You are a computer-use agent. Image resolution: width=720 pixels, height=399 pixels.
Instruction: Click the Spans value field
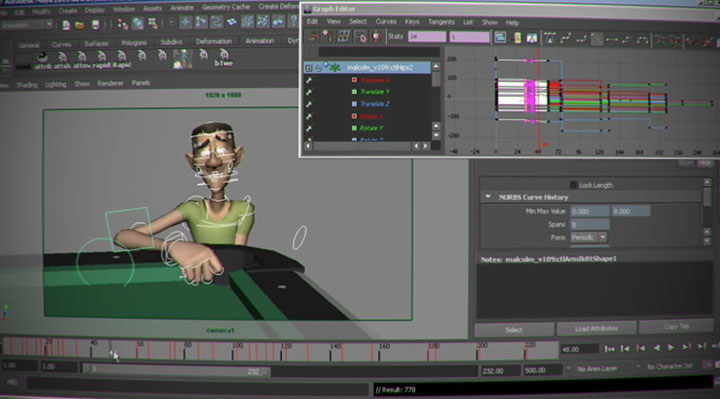[x=589, y=224]
